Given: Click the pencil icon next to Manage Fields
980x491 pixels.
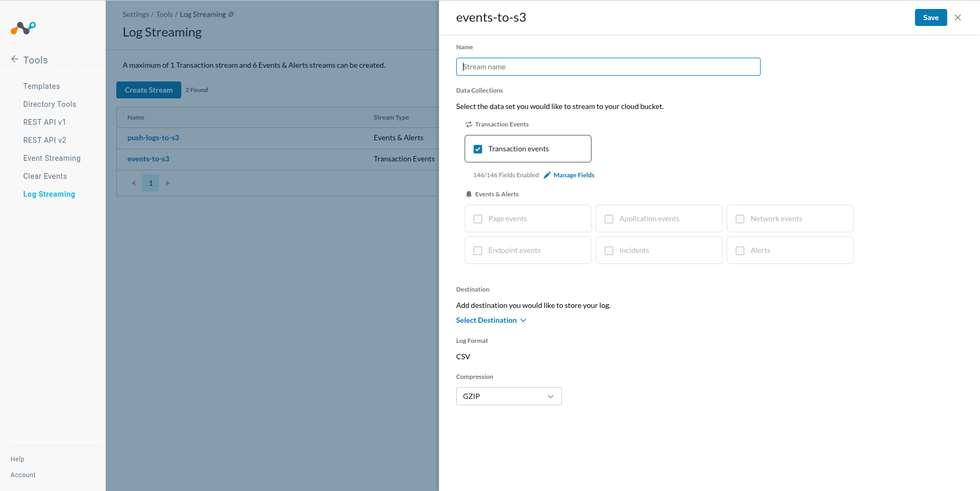Looking at the screenshot, I should pyautogui.click(x=547, y=175).
